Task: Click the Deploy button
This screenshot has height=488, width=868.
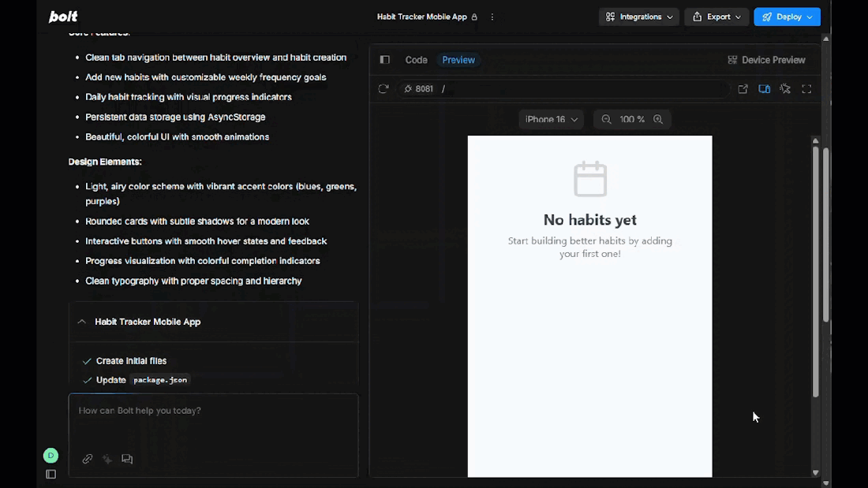Action: pyautogui.click(x=787, y=17)
